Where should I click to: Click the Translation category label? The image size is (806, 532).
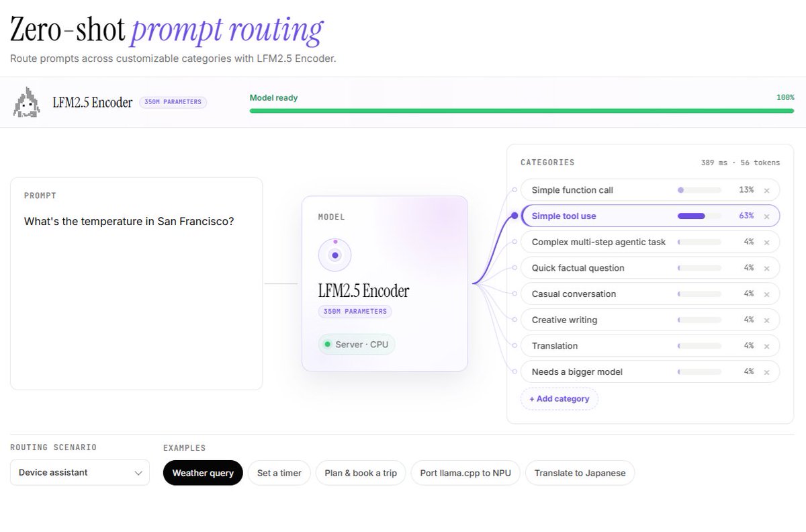(x=555, y=346)
